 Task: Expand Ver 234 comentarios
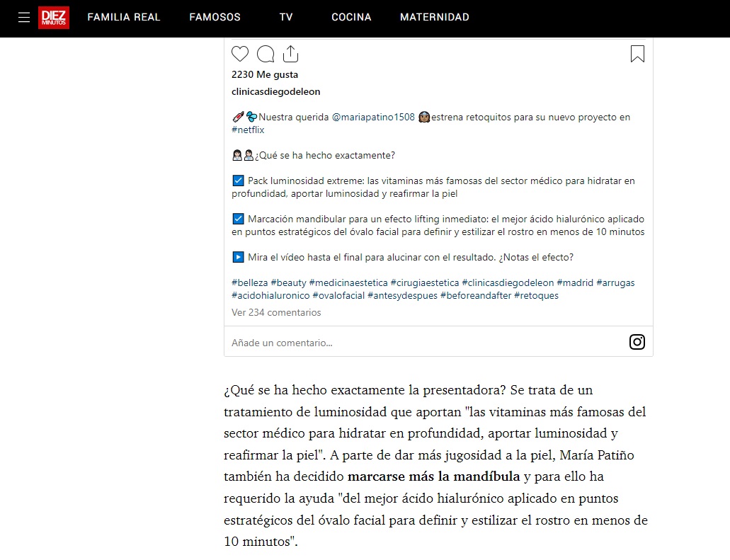tap(276, 312)
